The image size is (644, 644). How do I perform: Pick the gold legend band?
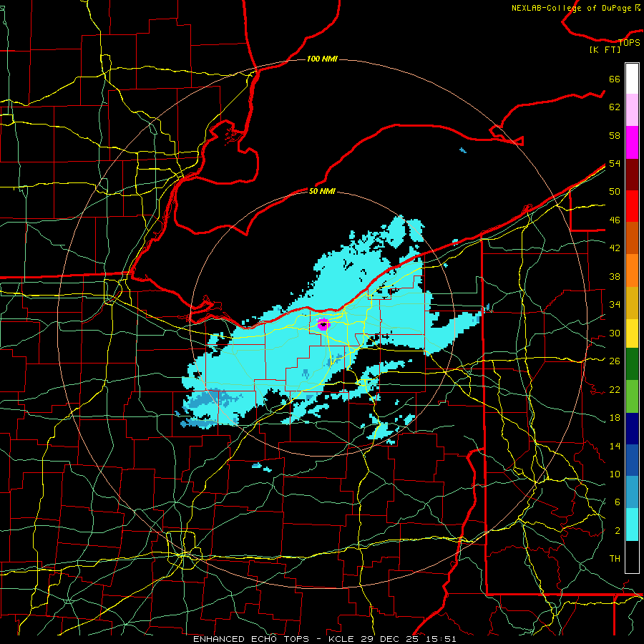632,303
